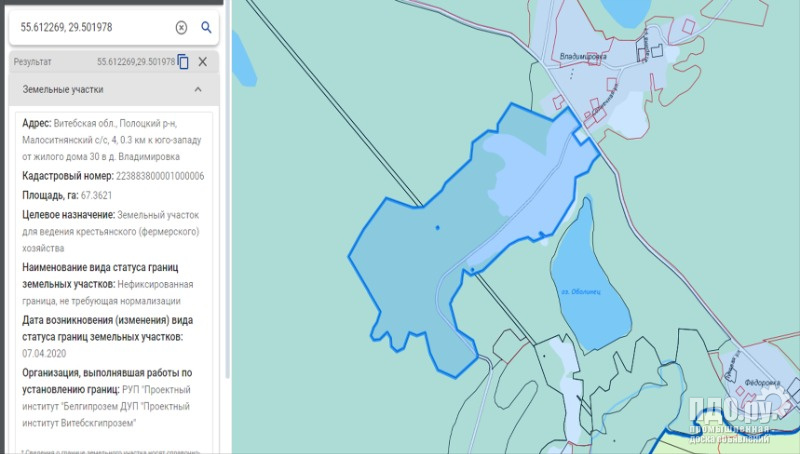Click the magnifying glass search icon
Image resolution: width=800 pixels, height=454 pixels.
(x=206, y=28)
